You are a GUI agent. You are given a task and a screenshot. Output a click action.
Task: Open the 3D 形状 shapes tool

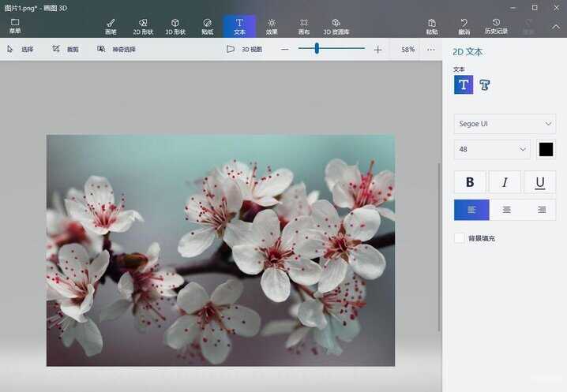175,26
